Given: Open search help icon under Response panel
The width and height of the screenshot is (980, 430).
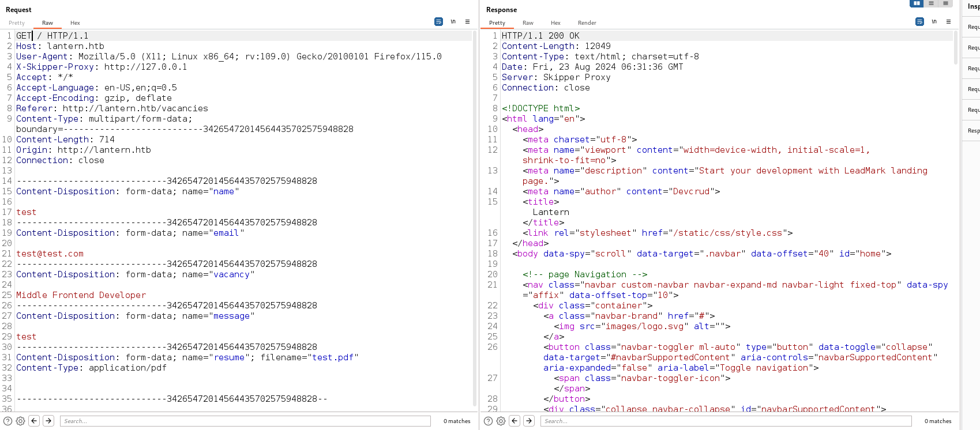Looking at the screenshot, I should tap(489, 421).
